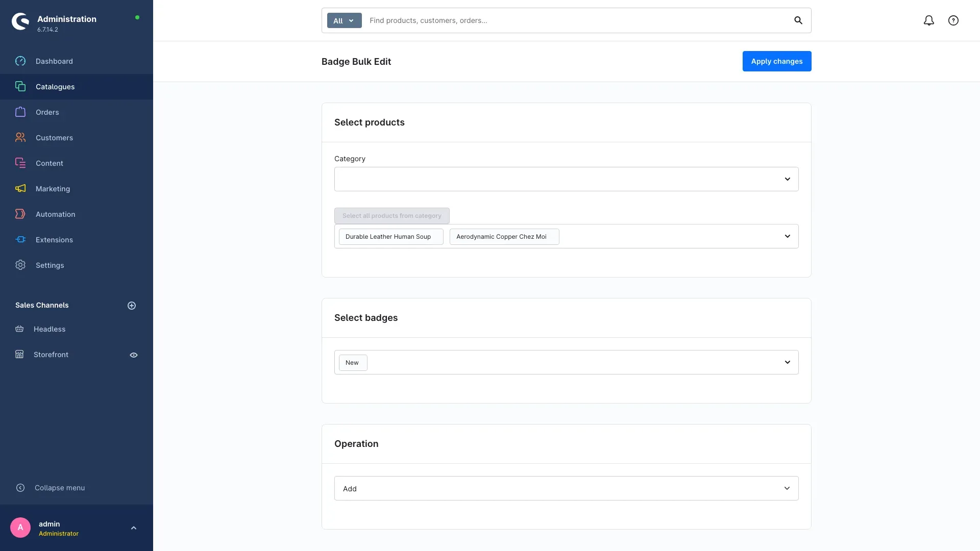
Task: Expand the badges selection dropdown
Action: point(788,362)
